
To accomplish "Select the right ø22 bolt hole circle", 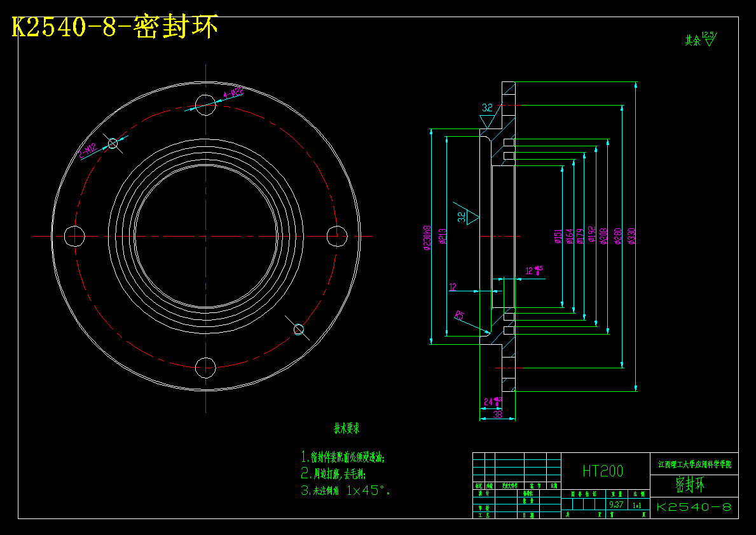I will tap(337, 236).
